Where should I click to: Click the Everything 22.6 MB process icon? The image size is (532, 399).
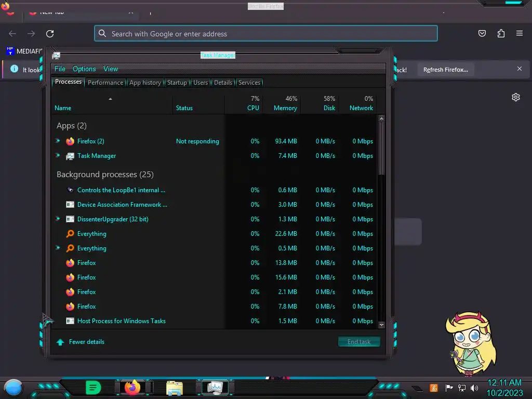[x=70, y=234]
